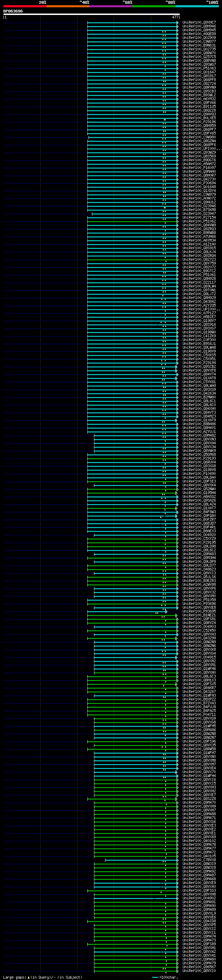Select hit label UniRef100_Q198V8
This screenshot has width=222, height=980.
pos(199,470)
